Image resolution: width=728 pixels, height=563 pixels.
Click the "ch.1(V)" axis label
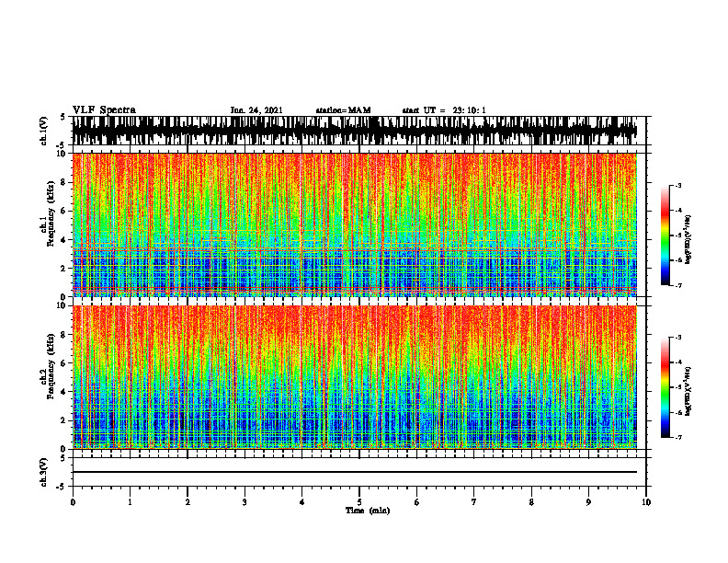tap(44, 132)
